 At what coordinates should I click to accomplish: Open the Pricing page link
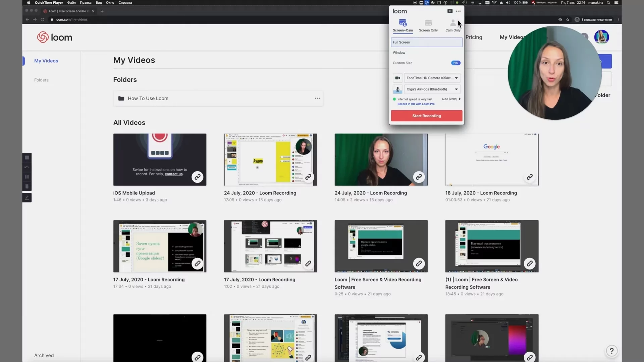point(474,37)
